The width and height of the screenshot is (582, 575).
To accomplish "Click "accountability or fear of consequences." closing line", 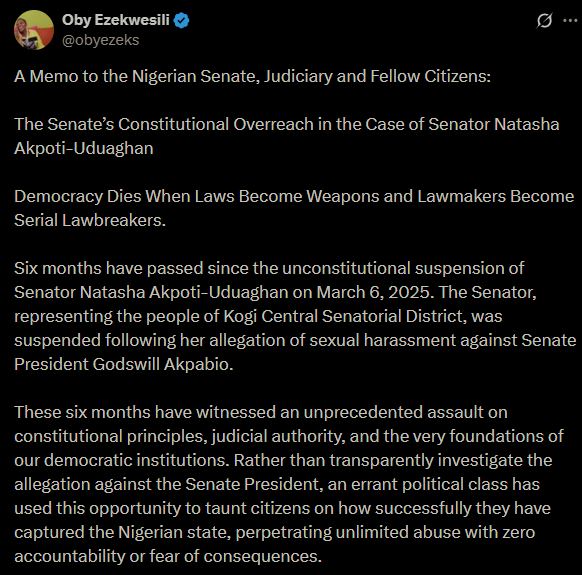I will point(168,556).
